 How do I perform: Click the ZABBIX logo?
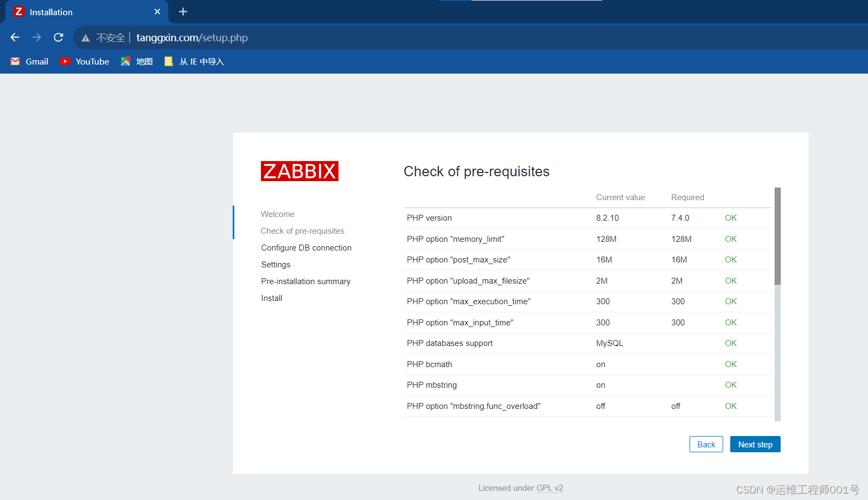[299, 171]
